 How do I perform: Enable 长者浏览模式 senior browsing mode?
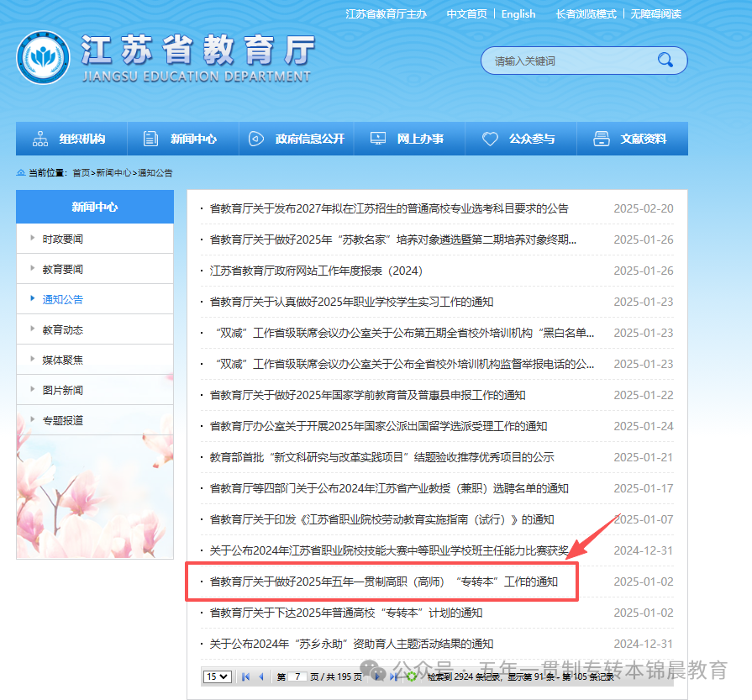[x=586, y=14]
